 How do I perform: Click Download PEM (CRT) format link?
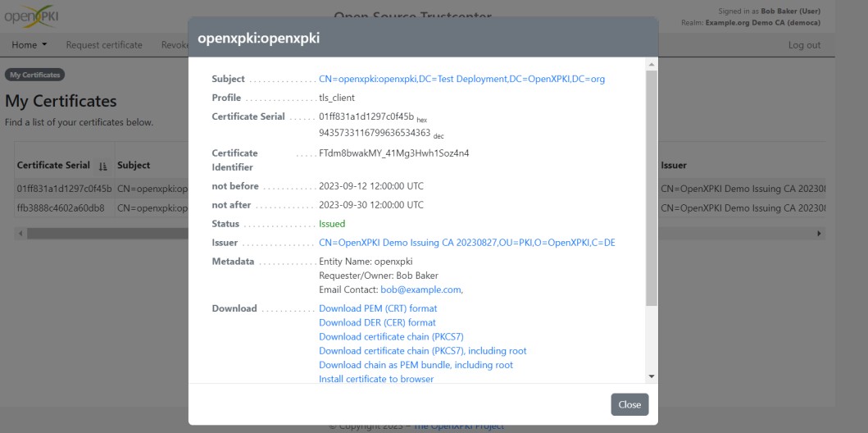click(x=378, y=308)
